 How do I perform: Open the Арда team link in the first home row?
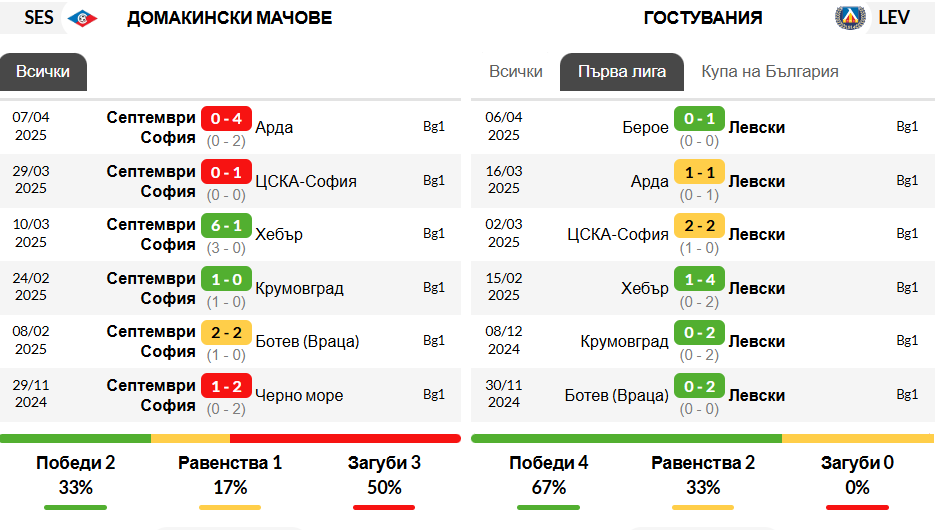[274, 127]
